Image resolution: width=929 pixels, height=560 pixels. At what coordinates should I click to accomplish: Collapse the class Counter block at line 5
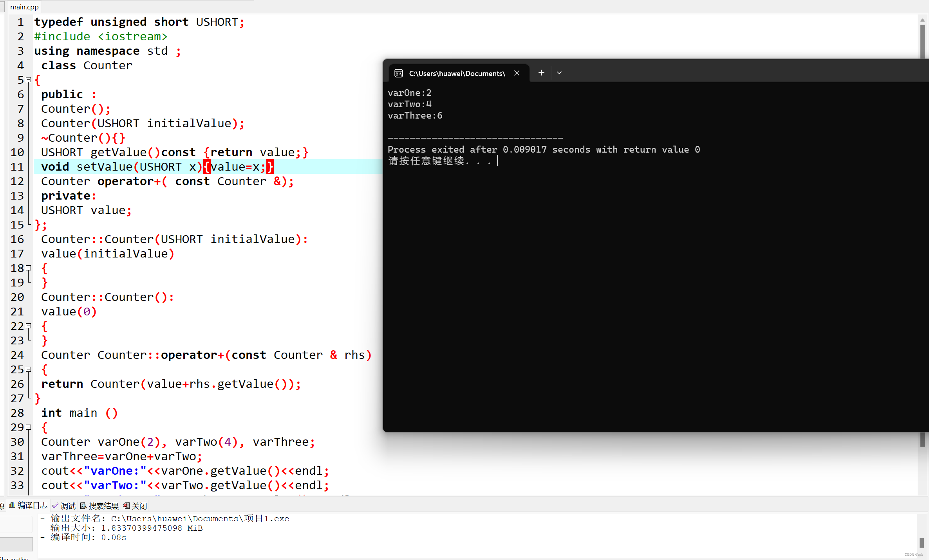click(28, 80)
